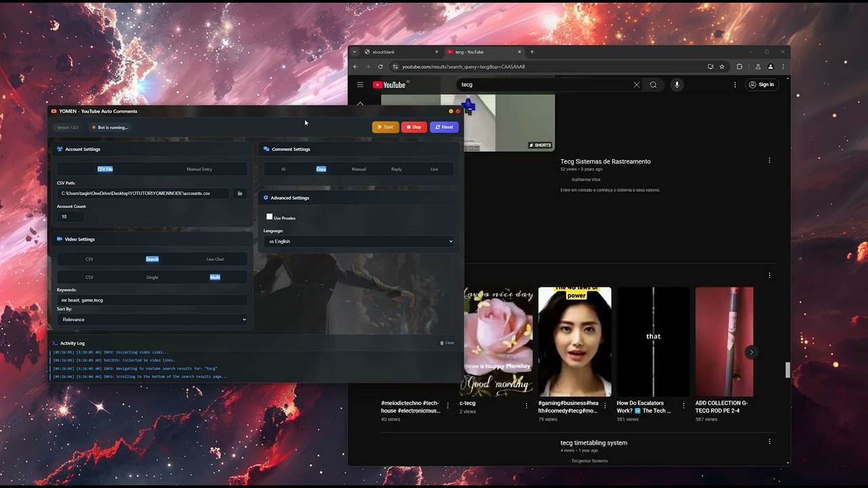The height and width of the screenshot is (488, 868).
Task: Click the Advanced Settings gear icon
Action: 264,197
